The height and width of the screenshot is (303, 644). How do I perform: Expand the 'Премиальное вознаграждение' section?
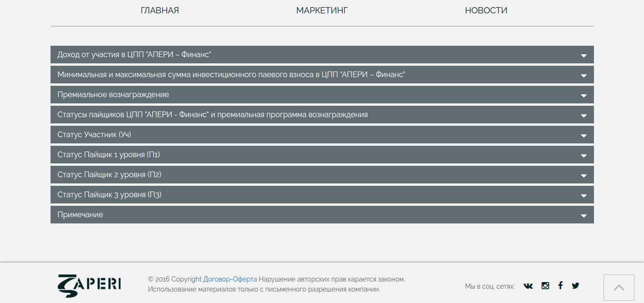click(x=322, y=94)
